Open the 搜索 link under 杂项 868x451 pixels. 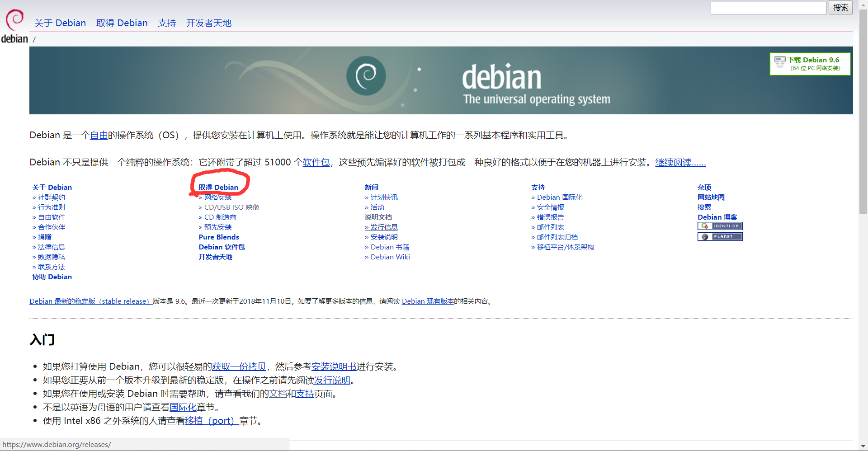coord(704,207)
